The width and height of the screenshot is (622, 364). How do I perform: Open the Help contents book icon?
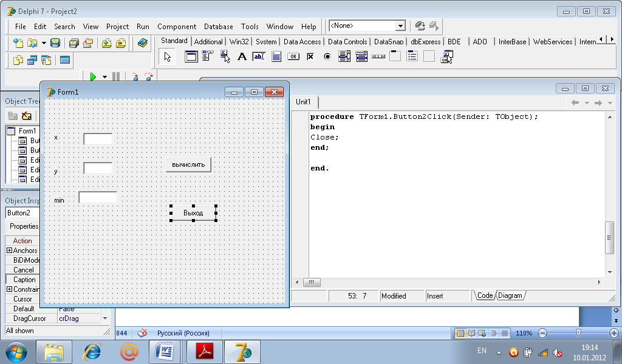pyautogui.click(x=142, y=43)
